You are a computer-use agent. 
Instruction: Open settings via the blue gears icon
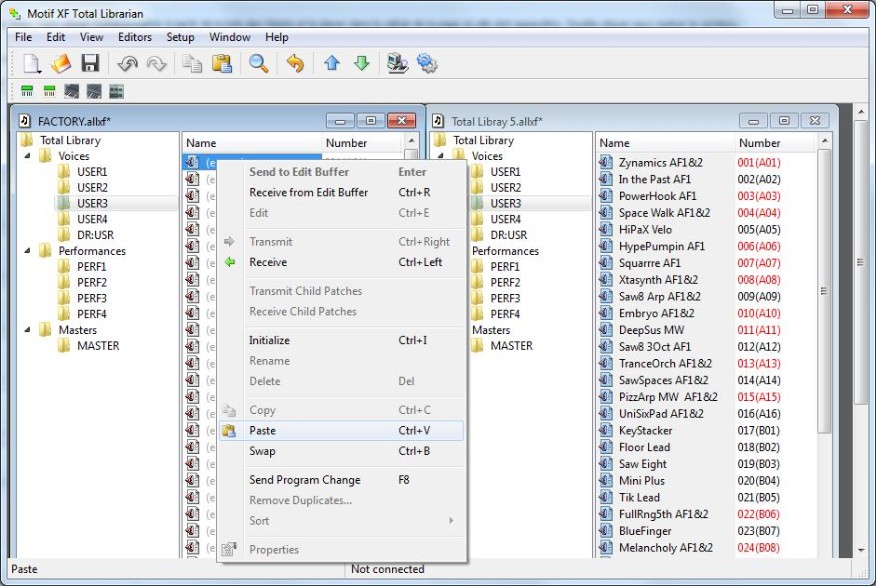(x=427, y=64)
